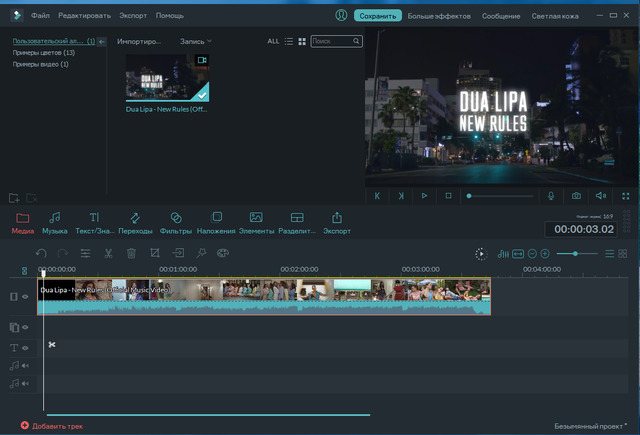Open the user account profile icon
640x435 pixels.
(x=341, y=16)
